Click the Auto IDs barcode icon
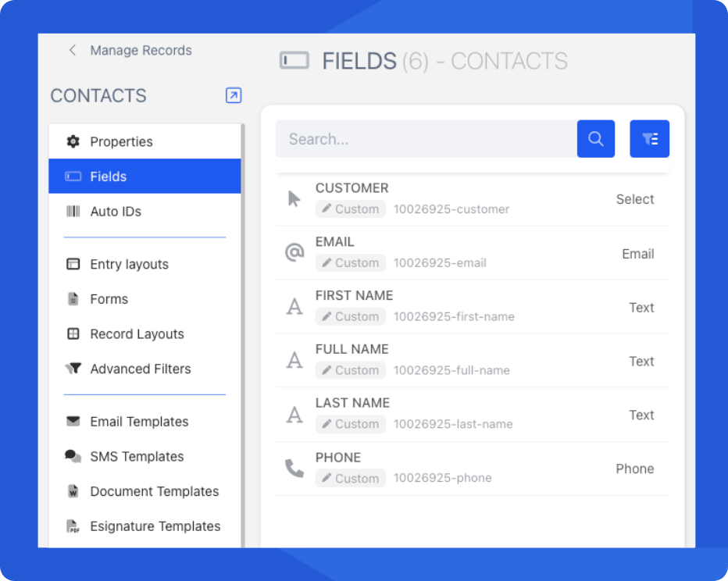 point(73,211)
